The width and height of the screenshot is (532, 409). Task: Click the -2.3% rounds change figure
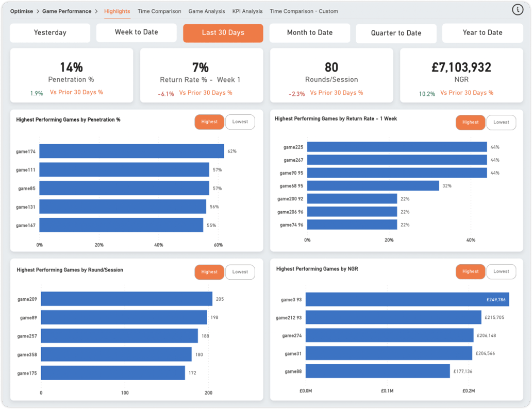click(296, 94)
